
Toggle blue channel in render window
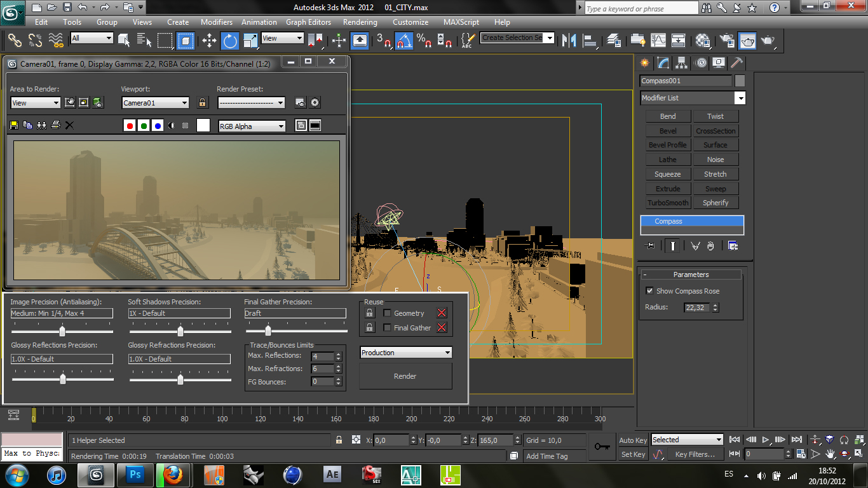click(158, 126)
